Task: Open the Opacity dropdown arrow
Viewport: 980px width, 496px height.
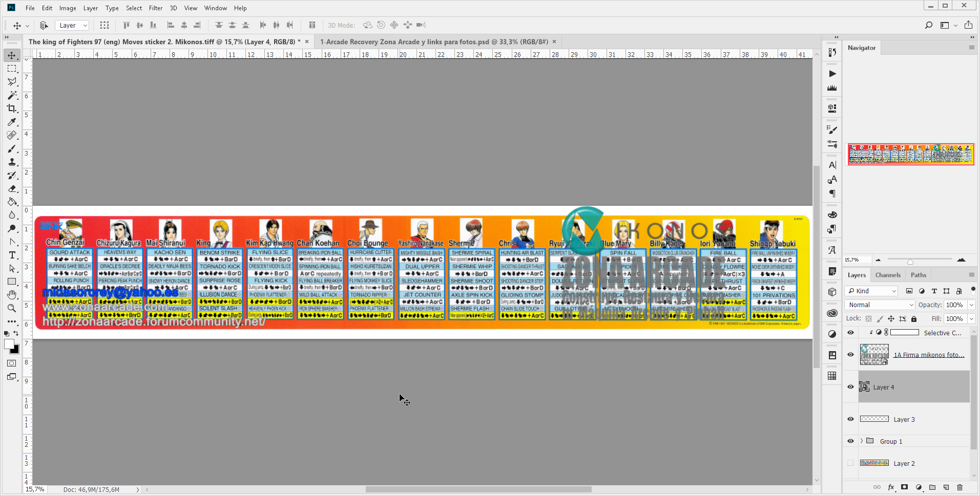Action: tap(971, 305)
